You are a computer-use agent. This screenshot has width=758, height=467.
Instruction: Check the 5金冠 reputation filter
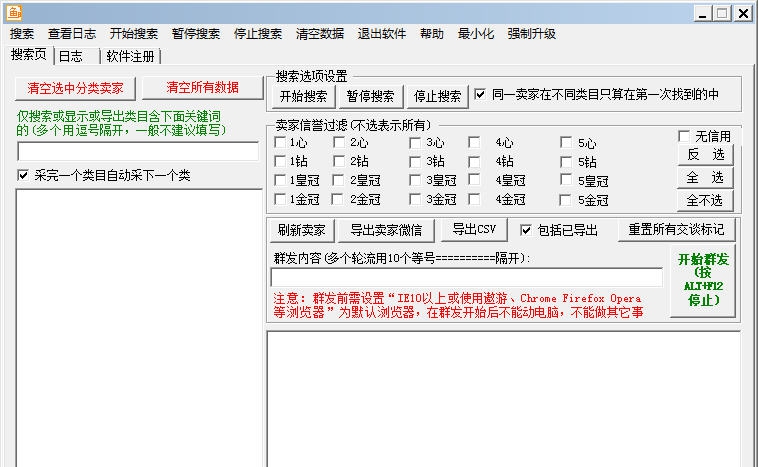pos(565,200)
